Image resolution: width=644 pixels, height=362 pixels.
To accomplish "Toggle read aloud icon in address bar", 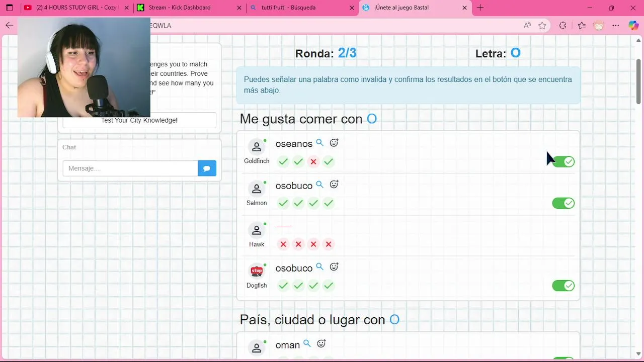I will click(527, 25).
